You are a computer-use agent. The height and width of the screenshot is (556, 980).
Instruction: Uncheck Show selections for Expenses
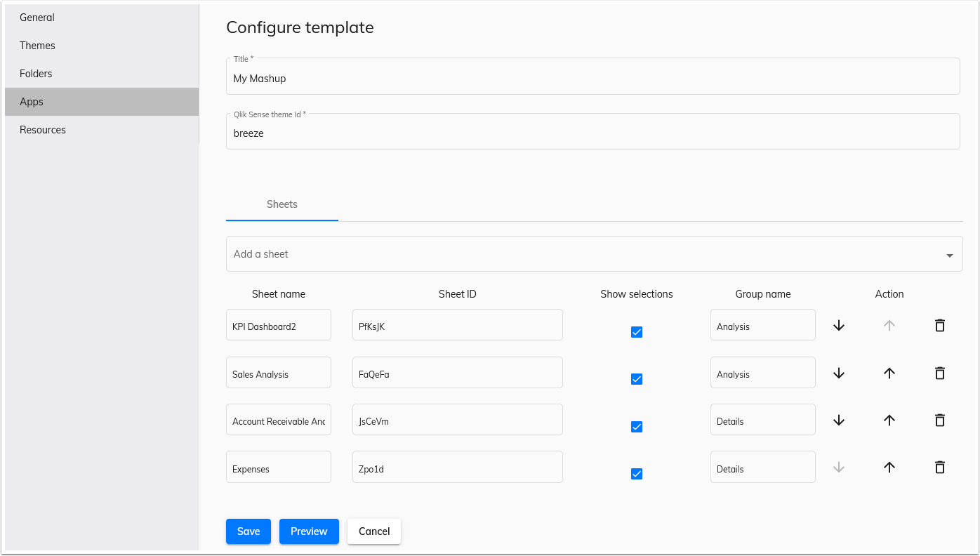[x=636, y=474]
